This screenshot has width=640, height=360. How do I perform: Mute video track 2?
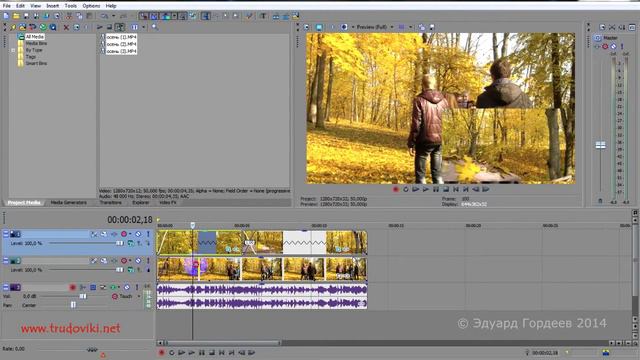pos(138,260)
